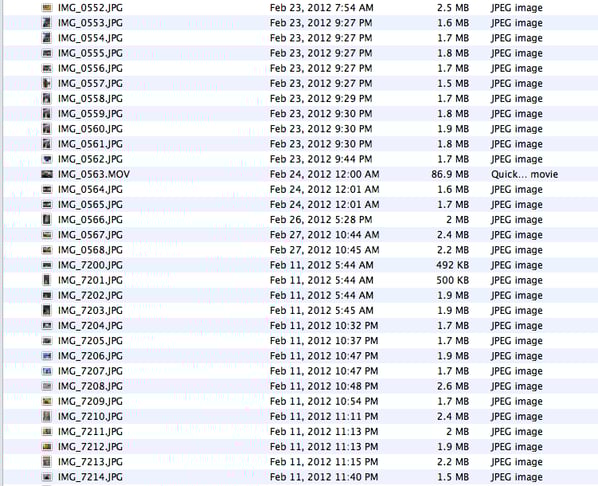Screen dimensions: 598x486
Task: Click the file icon beside IMG_7214.JPG
Action: [x=47, y=477]
